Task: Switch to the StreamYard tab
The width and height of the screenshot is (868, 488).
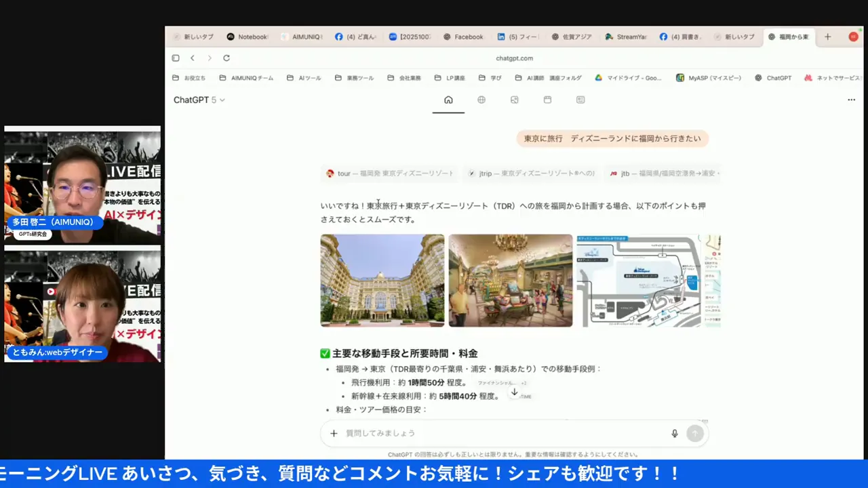Action: [x=626, y=37]
